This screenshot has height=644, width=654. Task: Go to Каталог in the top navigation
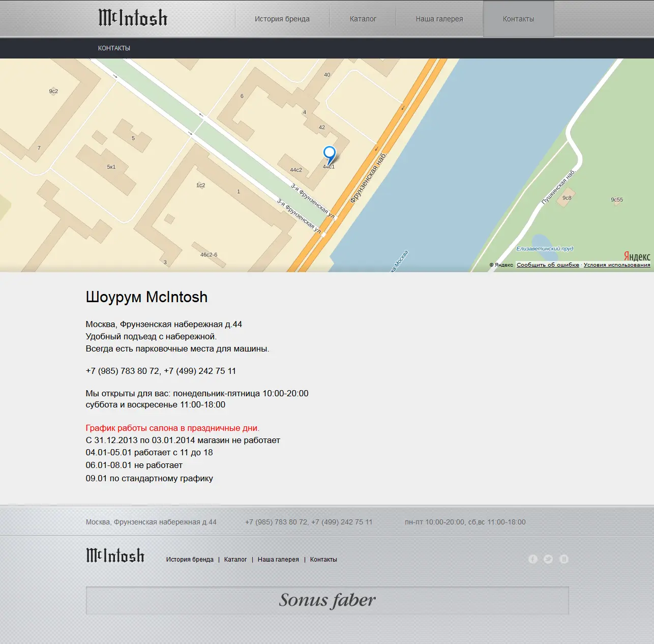click(x=363, y=19)
